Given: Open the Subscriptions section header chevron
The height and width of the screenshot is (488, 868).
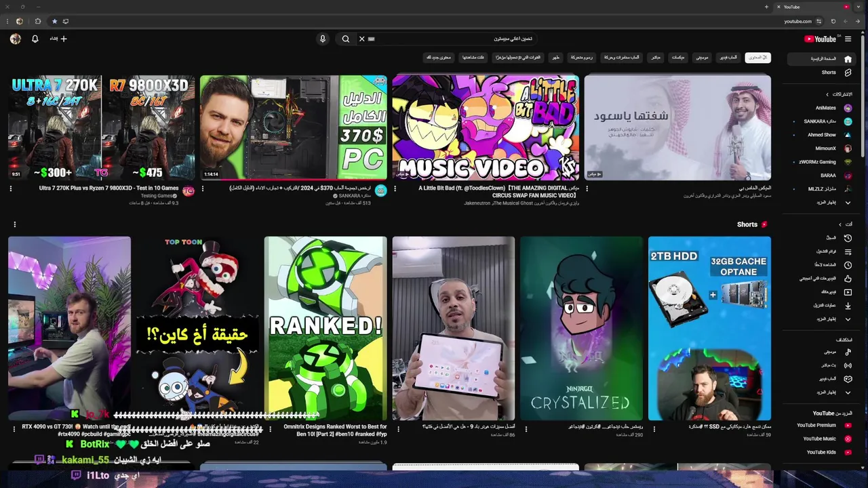Looking at the screenshot, I should 827,94.
